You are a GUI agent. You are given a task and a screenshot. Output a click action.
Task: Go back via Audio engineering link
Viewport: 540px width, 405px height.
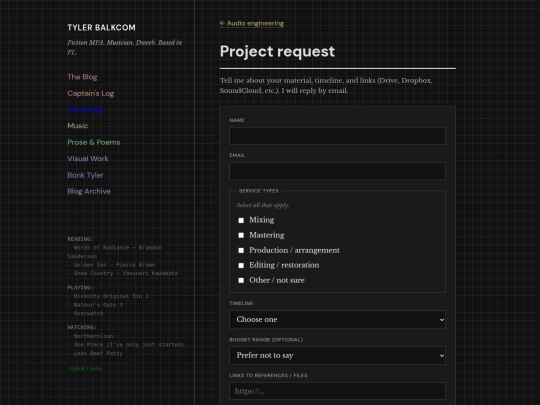point(252,23)
